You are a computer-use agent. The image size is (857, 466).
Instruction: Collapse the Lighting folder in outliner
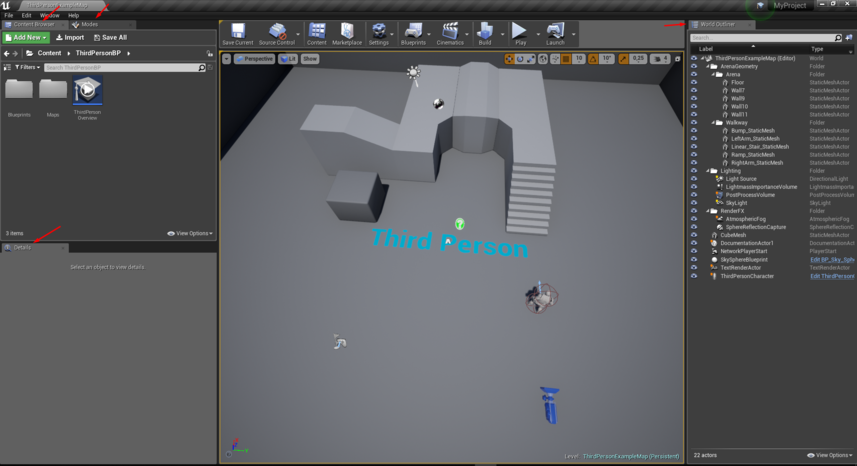click(708, 171)
